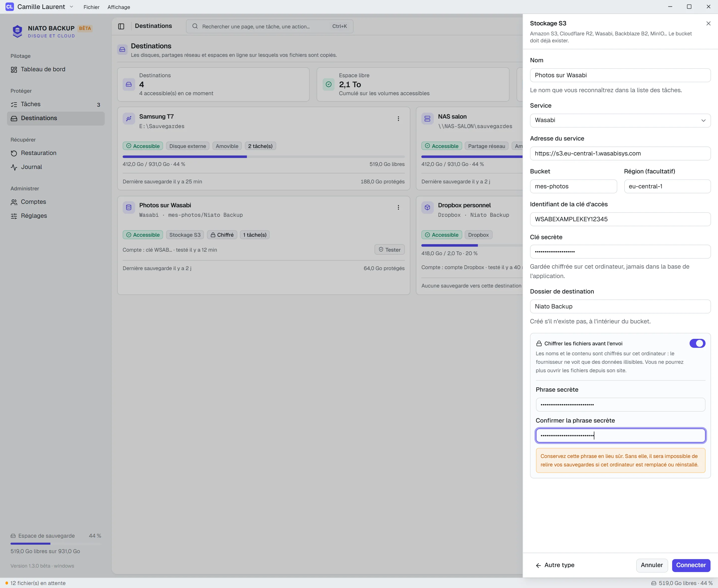718x588 pixels.
Task: Go to Tableau de bord
Action: (56, 70)
